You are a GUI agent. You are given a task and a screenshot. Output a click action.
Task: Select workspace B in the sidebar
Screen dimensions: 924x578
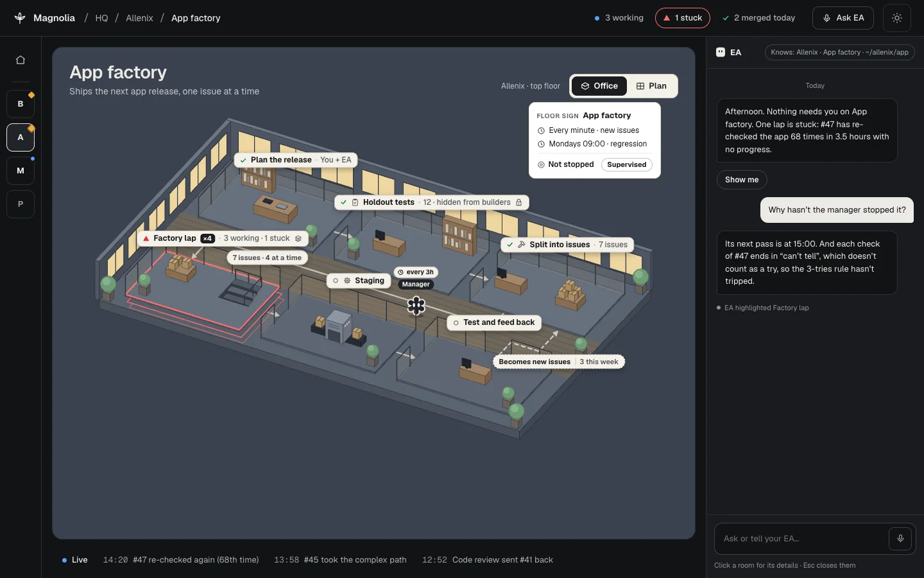(x=21, y=103)
